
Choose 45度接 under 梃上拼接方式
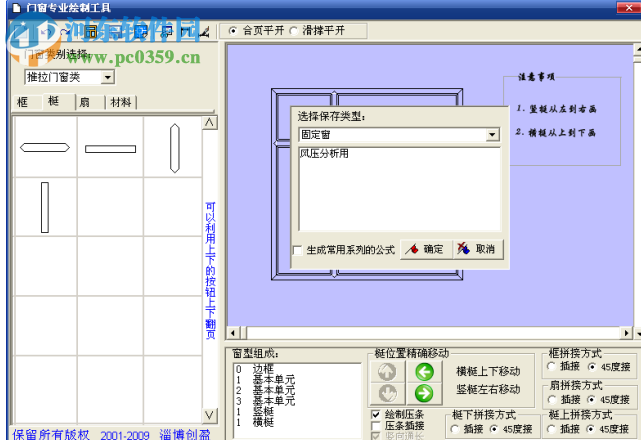point(590,429)
